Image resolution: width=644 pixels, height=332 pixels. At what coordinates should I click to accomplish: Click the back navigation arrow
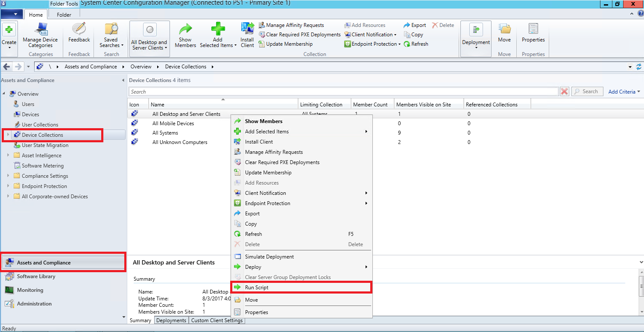point(7,67)
